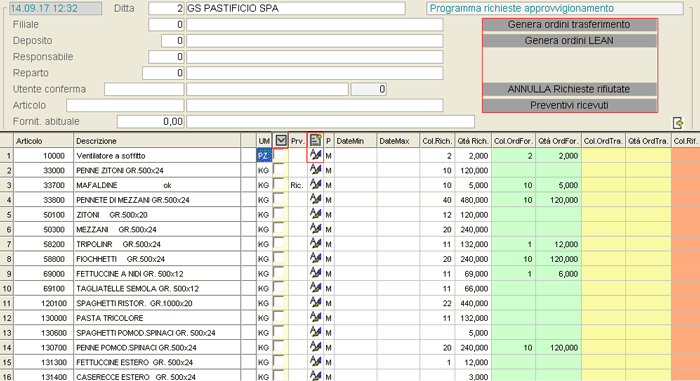Viewport: 700px width, 381px height.
Task: Focus the Utente conferma field
Action: (144, 89)
